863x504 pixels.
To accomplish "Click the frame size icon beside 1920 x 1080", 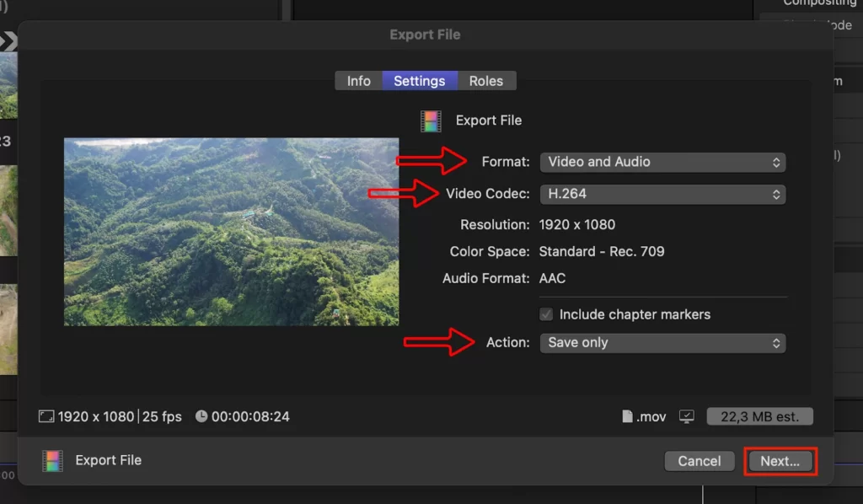I will (x=46, y=416).
